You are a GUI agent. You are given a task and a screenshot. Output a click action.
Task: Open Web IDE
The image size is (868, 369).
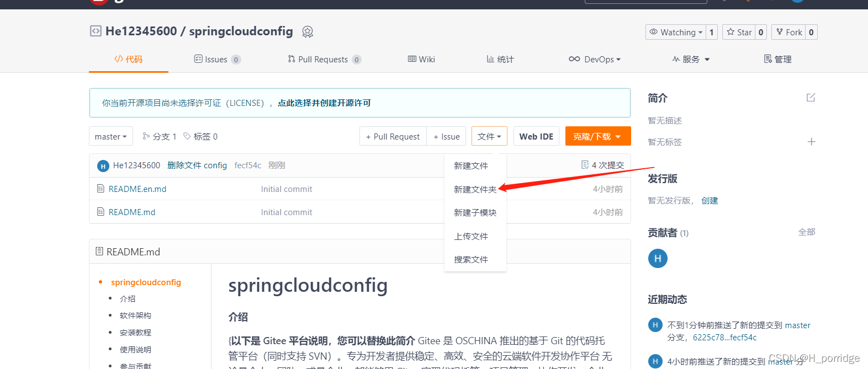point(536,136)
